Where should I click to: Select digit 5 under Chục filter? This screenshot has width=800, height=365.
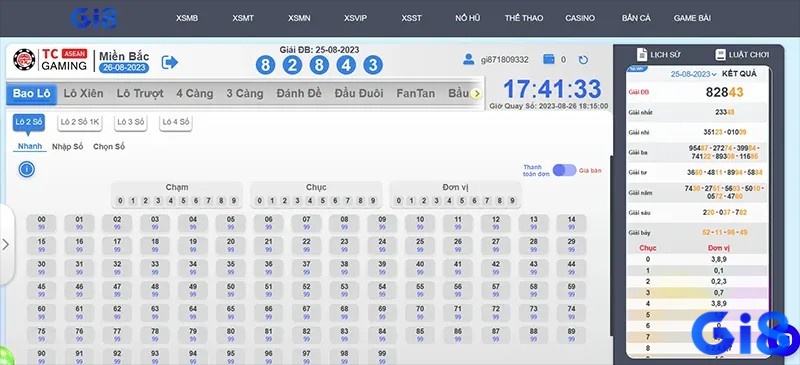[x=322, y=201]
